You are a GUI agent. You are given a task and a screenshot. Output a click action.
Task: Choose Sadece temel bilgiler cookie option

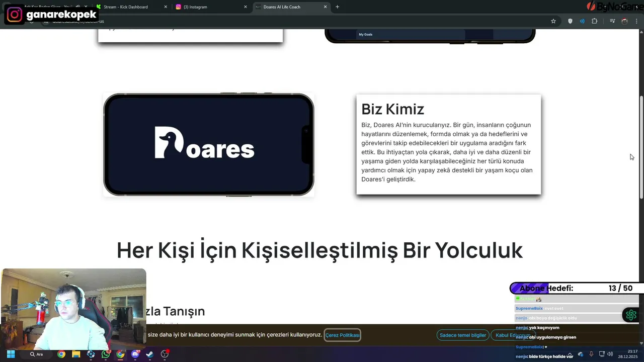463,335
